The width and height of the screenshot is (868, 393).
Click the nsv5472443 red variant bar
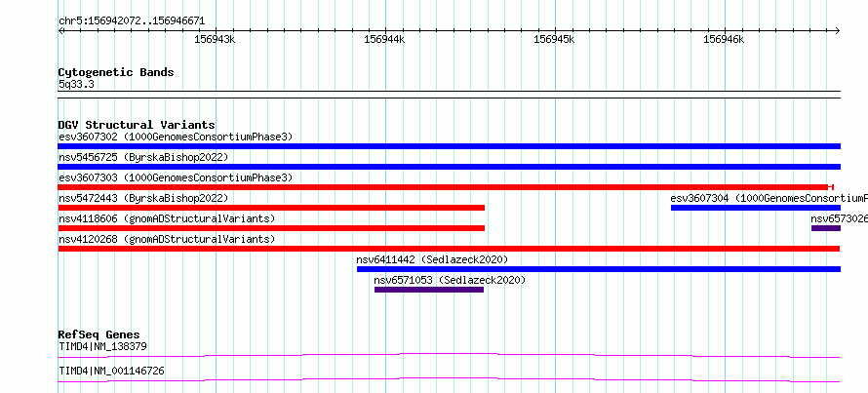(x=271, y=208)
